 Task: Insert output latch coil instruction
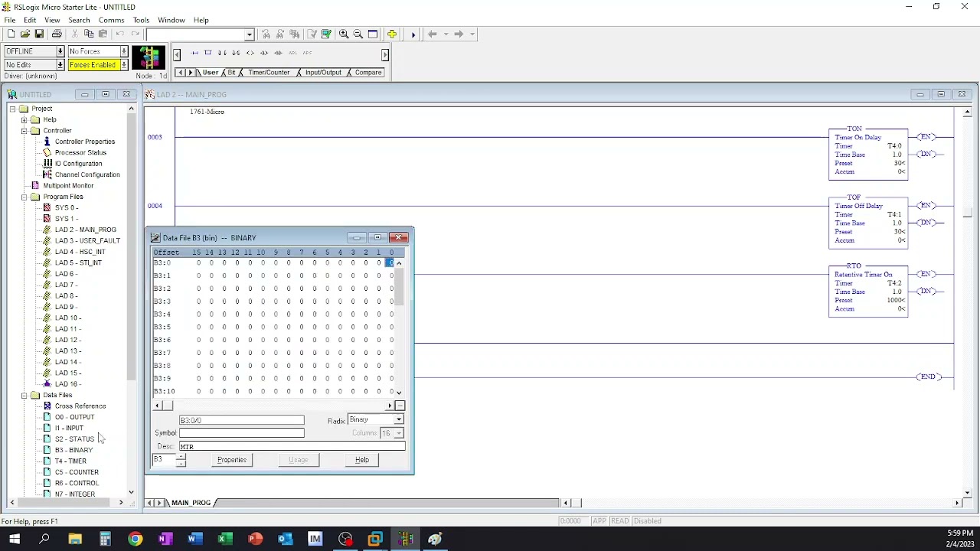point(264,53)
